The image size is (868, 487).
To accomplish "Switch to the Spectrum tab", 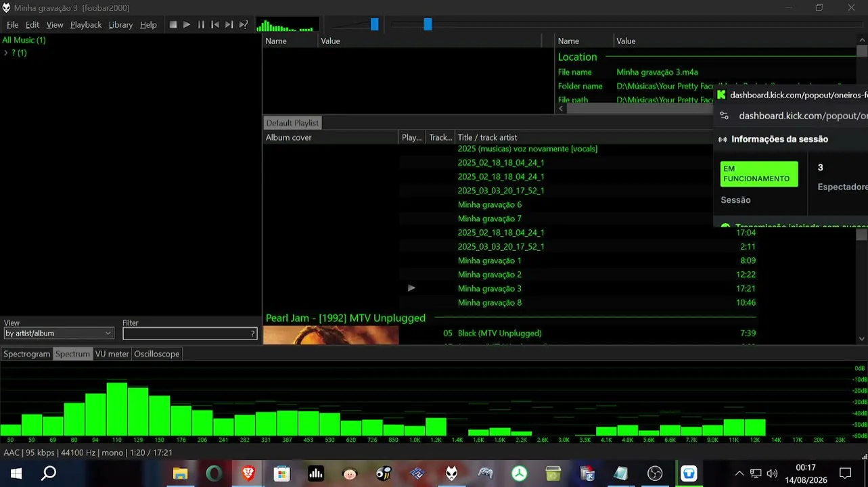I will point(72,354).
